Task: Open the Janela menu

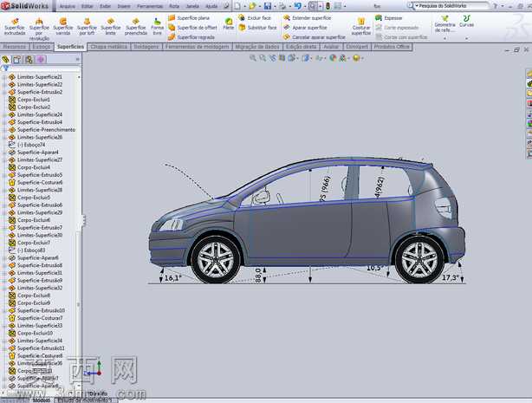Action: 192,6
